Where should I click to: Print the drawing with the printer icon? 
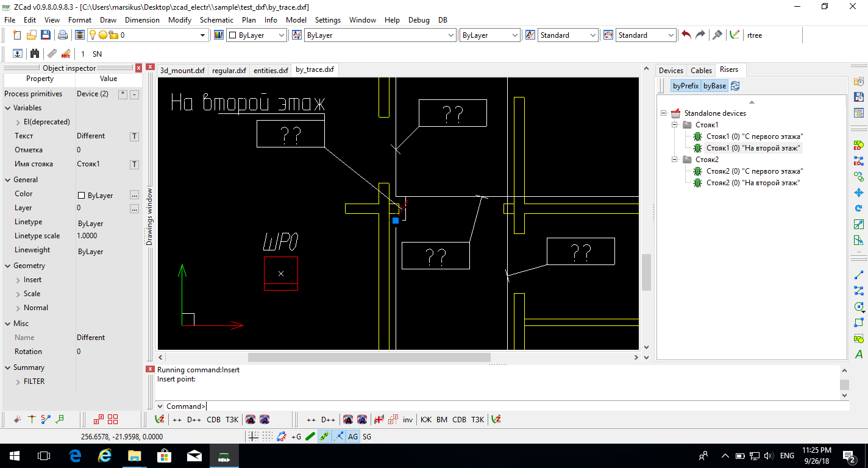pyautogui.click(x=62, y=35)
